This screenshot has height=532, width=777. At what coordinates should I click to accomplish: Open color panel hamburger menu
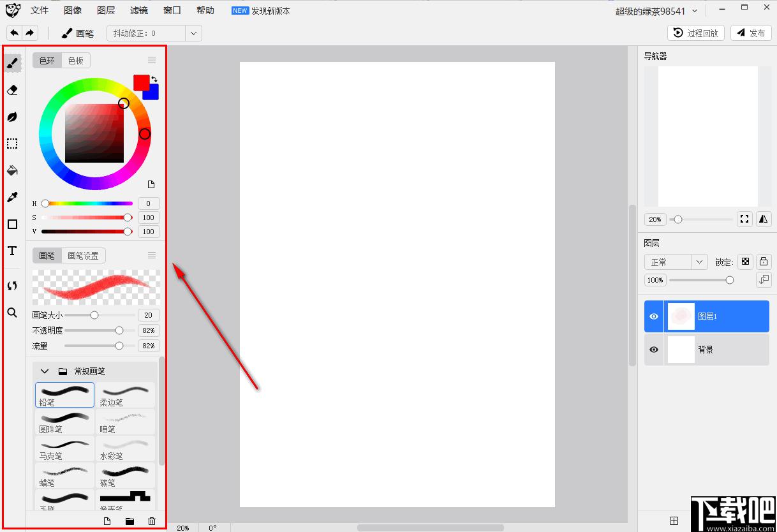coord(152,60)
